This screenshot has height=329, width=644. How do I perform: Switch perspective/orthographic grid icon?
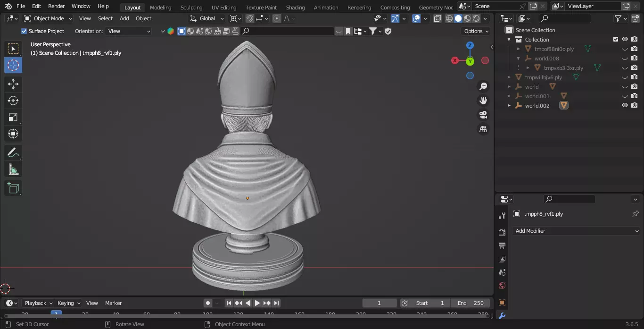tap(483, 129)
